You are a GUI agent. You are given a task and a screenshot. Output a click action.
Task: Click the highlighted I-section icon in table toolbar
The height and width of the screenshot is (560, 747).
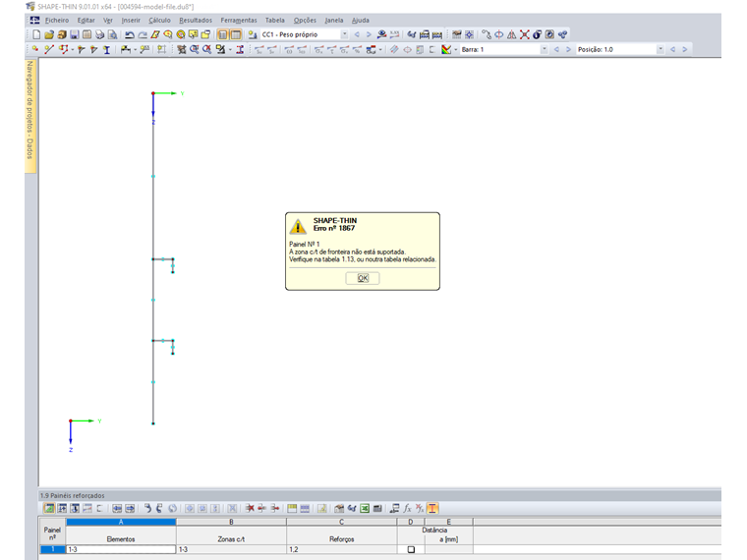click(432, 509)
